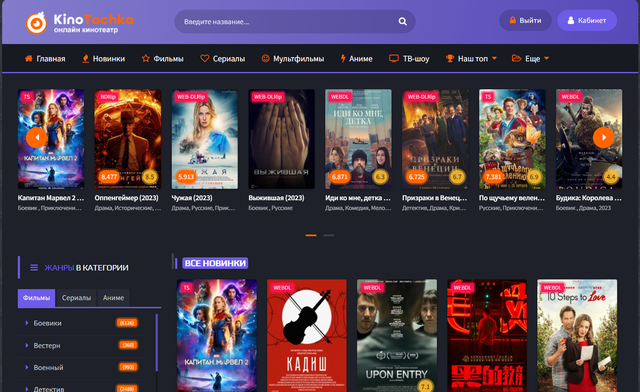Open the Кабинет account button

(x=587, y=20)
